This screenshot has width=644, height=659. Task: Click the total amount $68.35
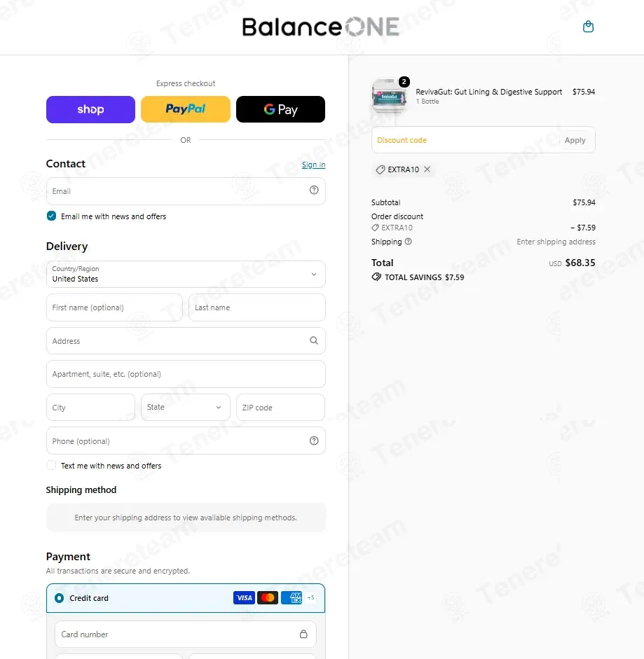point(580,263)
